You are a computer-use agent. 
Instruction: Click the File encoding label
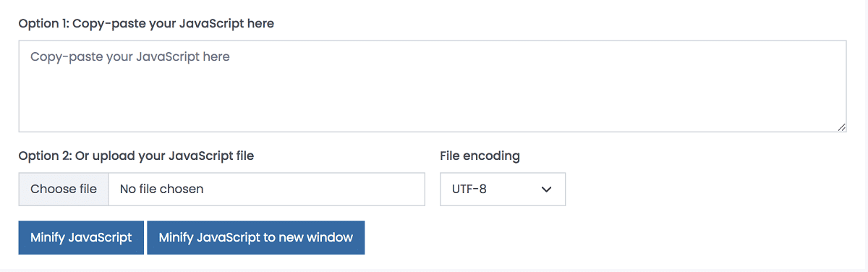point(480,156)
